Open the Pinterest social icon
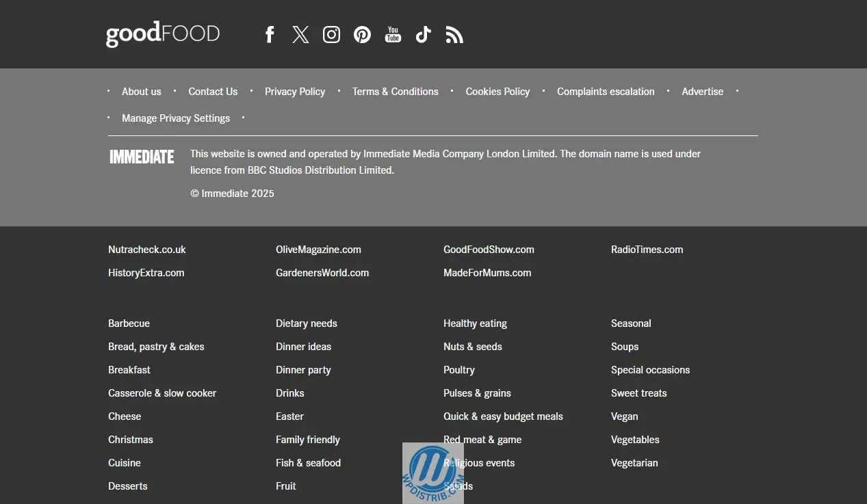867x504 pixels. (362, 35)
